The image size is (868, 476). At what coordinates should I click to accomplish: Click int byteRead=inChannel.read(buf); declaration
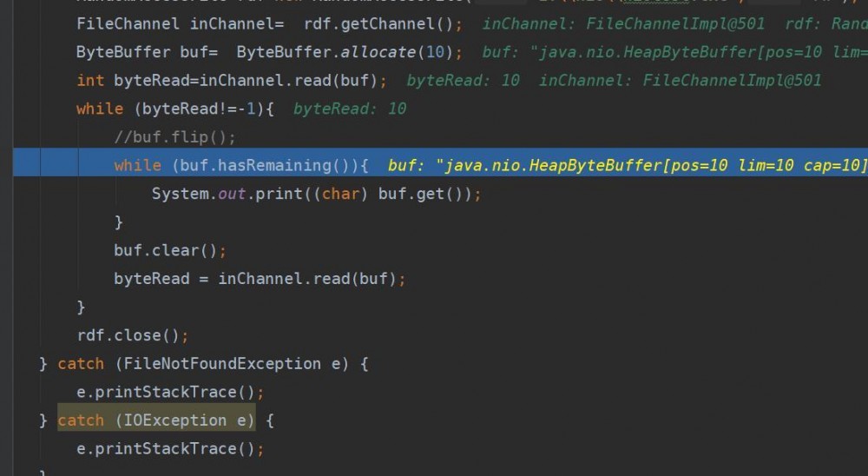tap(232, 81)
